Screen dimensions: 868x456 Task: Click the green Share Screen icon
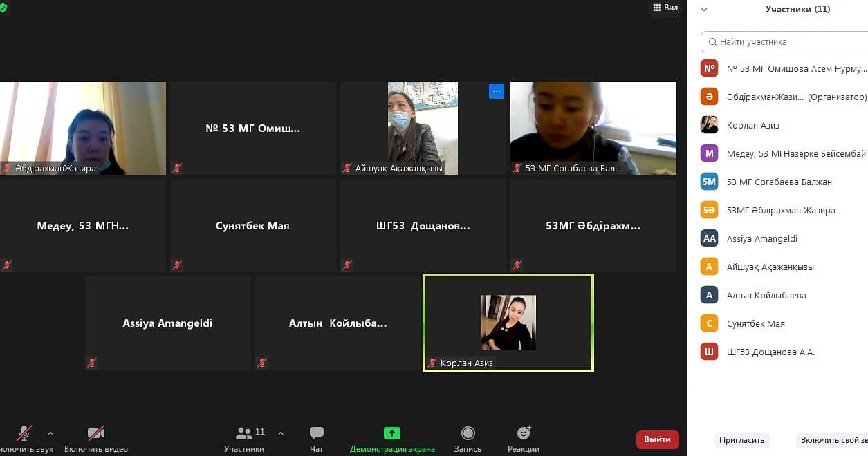(x=392, y=433)
